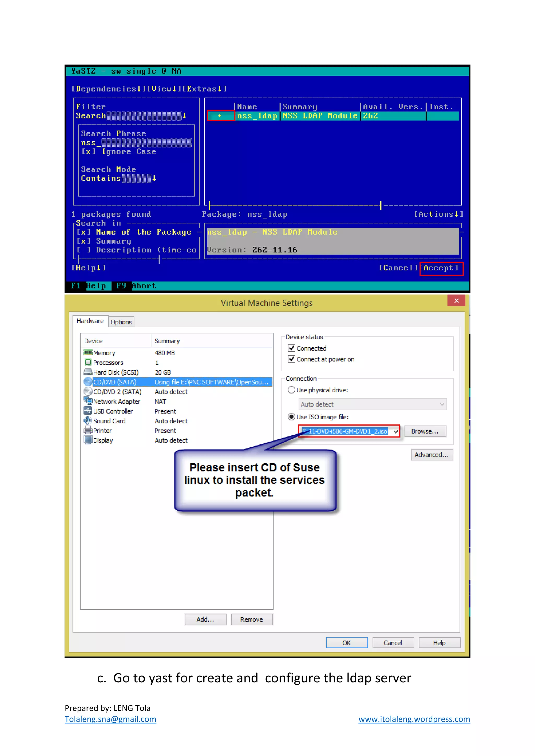Toggle Name of the Package search checkbox
Screen dimensions: 535x756
pos(83,232)
